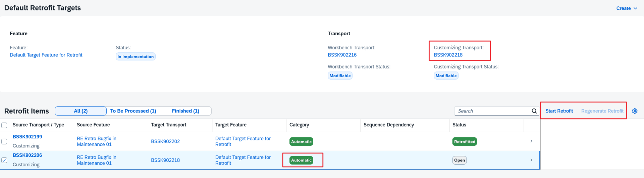Select the Finished (1) tab
Viewport: 644px width, 178px height.
click(185, 111)
